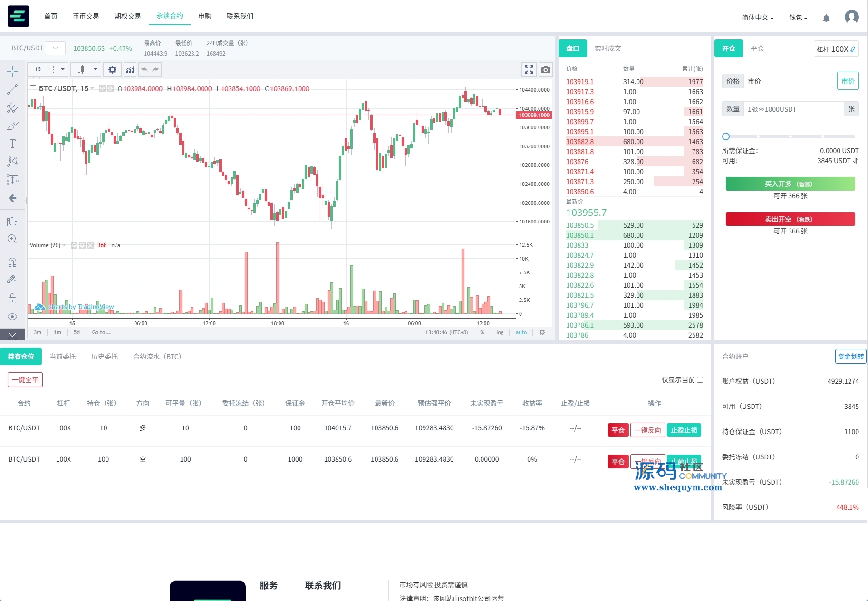Click the zoom-in magnifier tool
This screenshot has width=868, height=601.
[x=12, y=239]
